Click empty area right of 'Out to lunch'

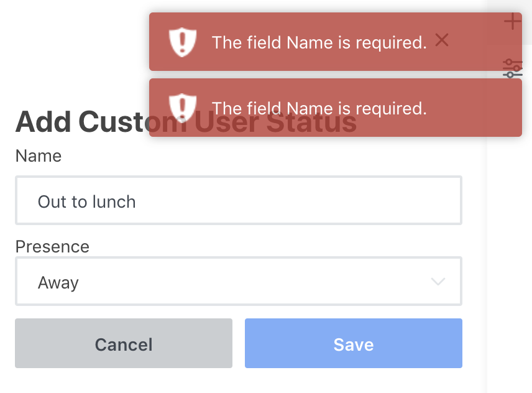click(311, 200)
